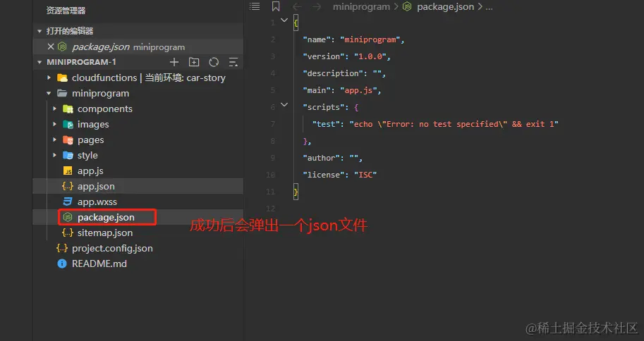Viewport: 644px width, 341px height.
Task: Expand the images folder
Action: (x=55, y=124)
